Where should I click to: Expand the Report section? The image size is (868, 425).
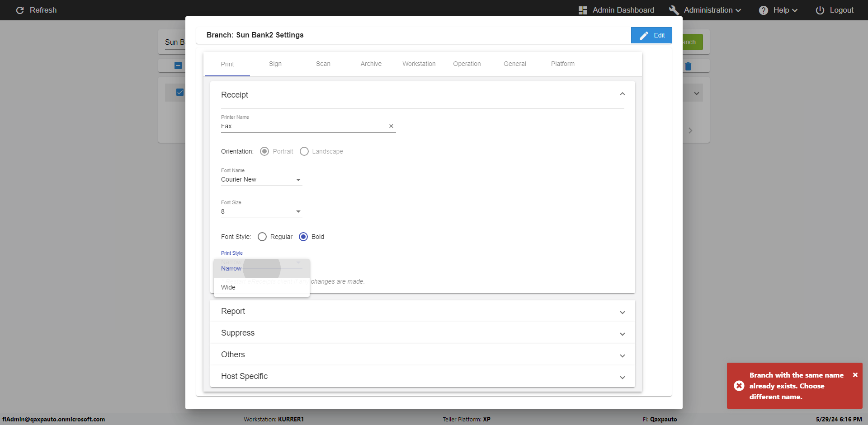(422, 311)
